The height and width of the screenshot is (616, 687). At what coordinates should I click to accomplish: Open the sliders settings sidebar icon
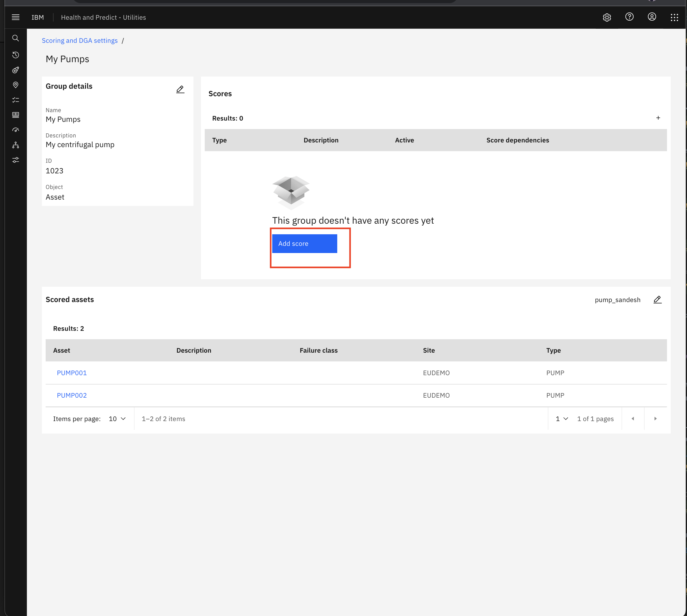click(x=16, y=160)
